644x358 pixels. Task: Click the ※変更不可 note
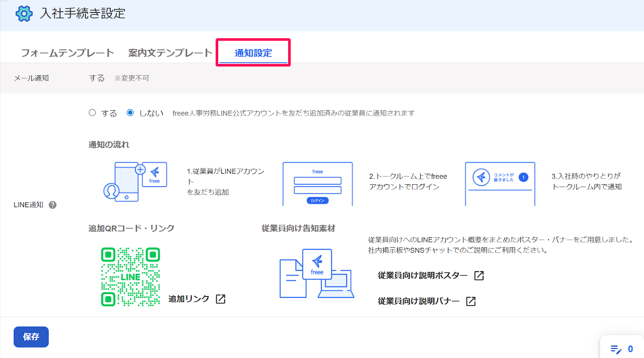coord(132,78)
